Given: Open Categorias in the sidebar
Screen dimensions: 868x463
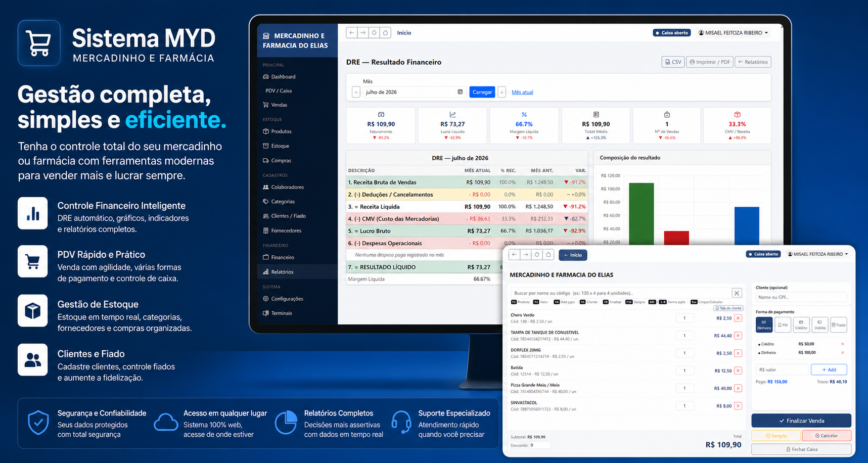Looking at the screenshot, I should (x=279, y=202).
